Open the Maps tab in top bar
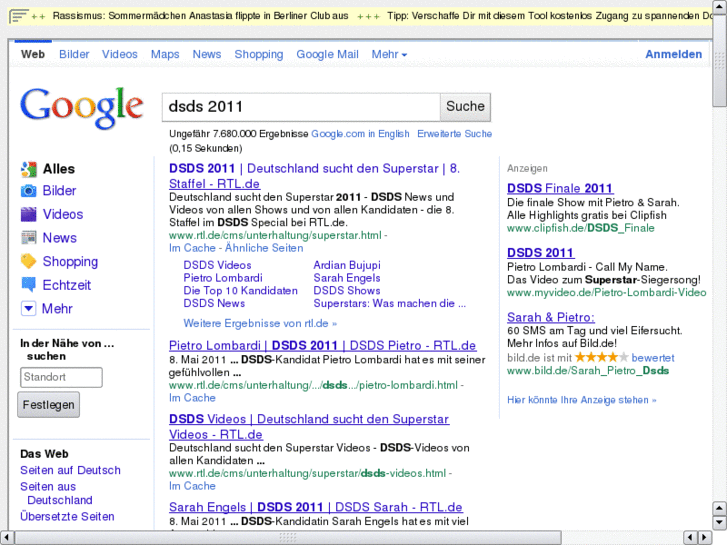This screenshot has height=545, width=727. (165, 54)
